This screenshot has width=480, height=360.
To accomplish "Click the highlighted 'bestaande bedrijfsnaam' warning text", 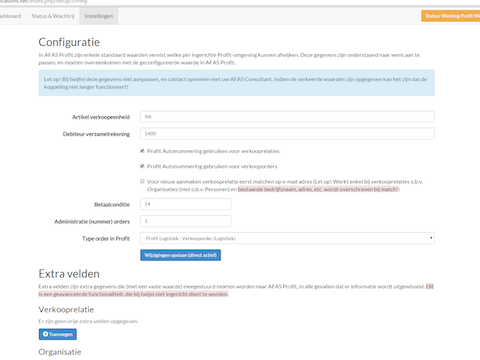I will point(318,189).
